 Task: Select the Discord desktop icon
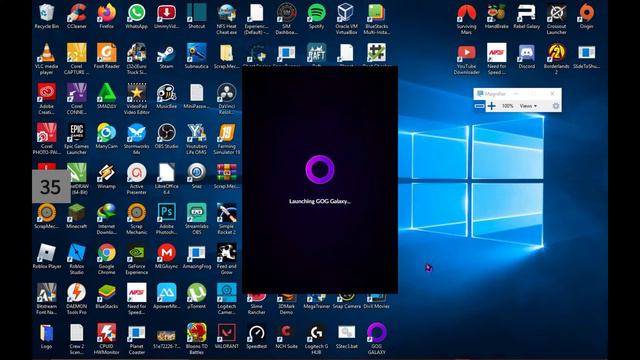tap(527, 56)
